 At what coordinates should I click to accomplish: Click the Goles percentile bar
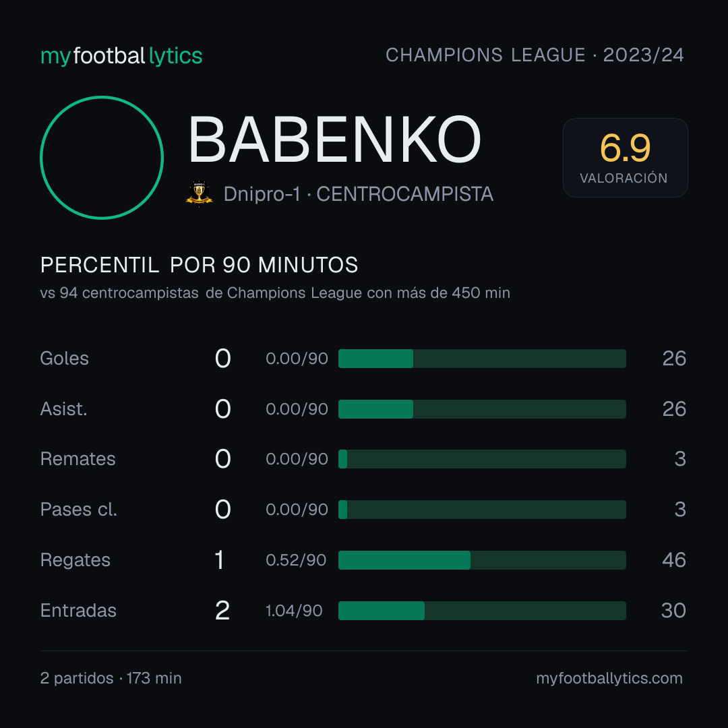click(482, 359)
